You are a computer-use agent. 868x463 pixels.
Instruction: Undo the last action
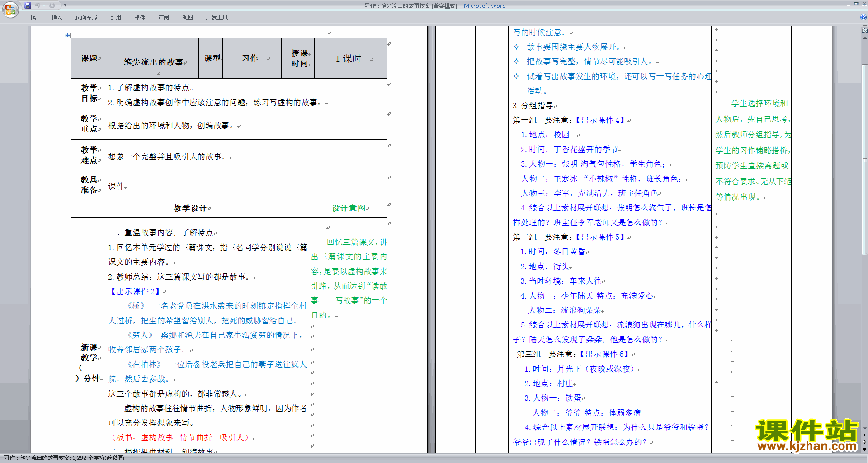click(38, 5)
